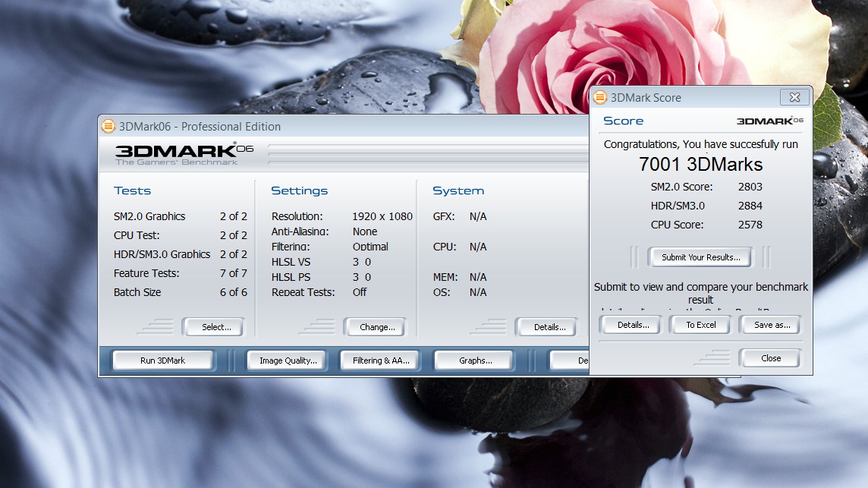The image size is (868, 488).
Task: Click the partially hidden Demo button
Action: (571, 360)
